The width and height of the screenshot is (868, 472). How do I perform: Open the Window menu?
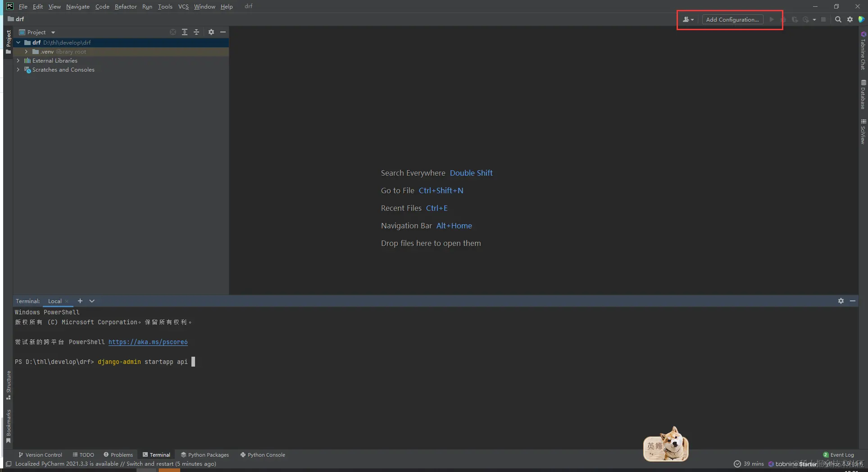coord(205,6)
